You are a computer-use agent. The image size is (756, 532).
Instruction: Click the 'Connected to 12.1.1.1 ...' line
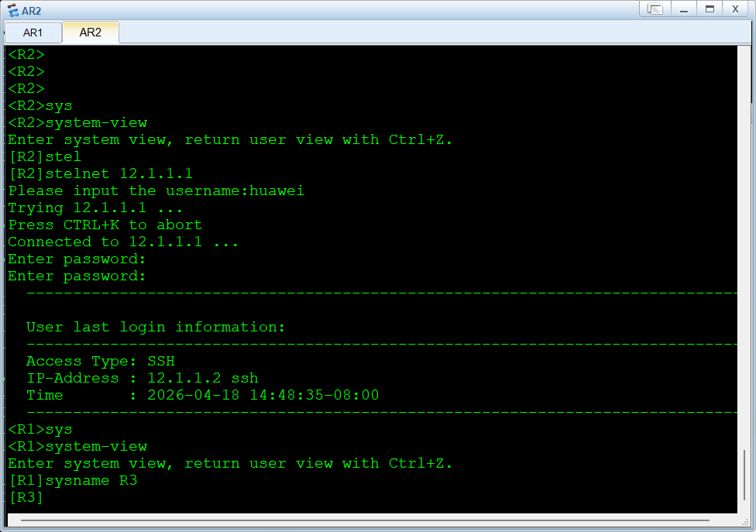click(123, 242)
